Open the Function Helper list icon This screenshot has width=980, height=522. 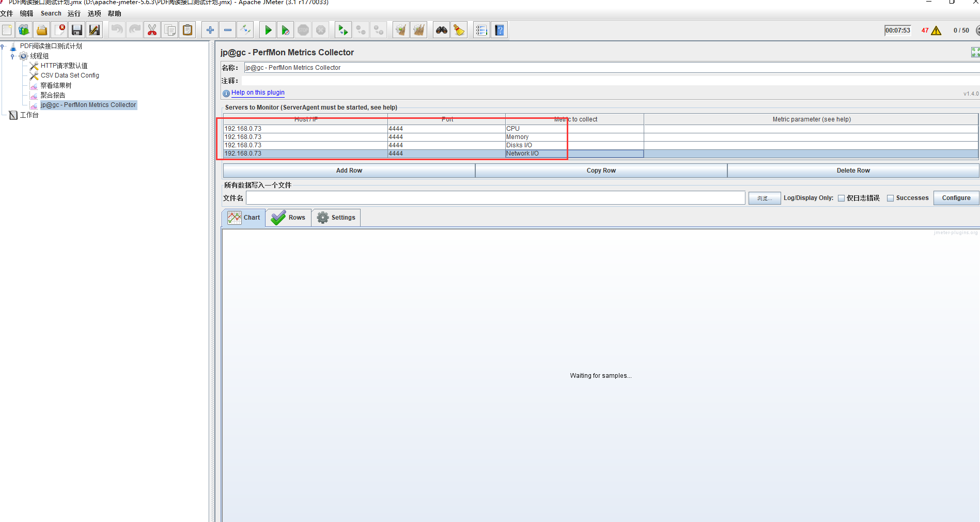coord(481,30)
